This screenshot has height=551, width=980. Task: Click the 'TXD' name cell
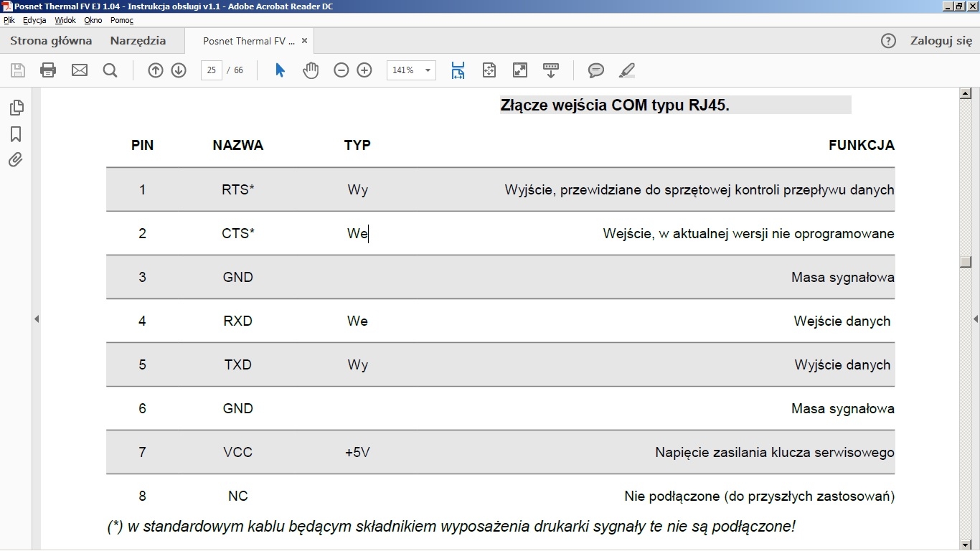238,364
